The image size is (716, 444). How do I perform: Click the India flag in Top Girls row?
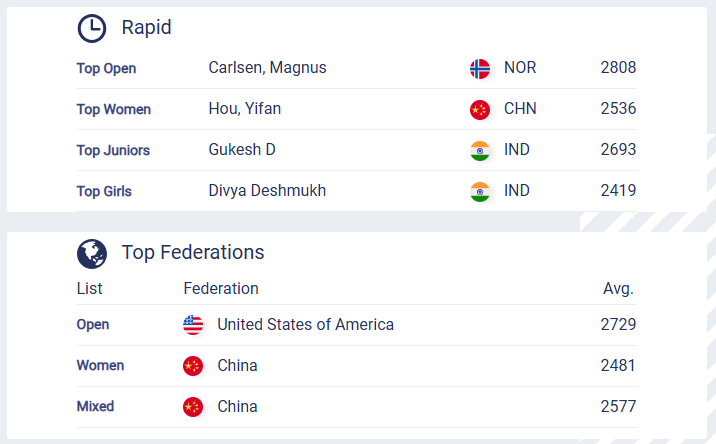point(480,192)
